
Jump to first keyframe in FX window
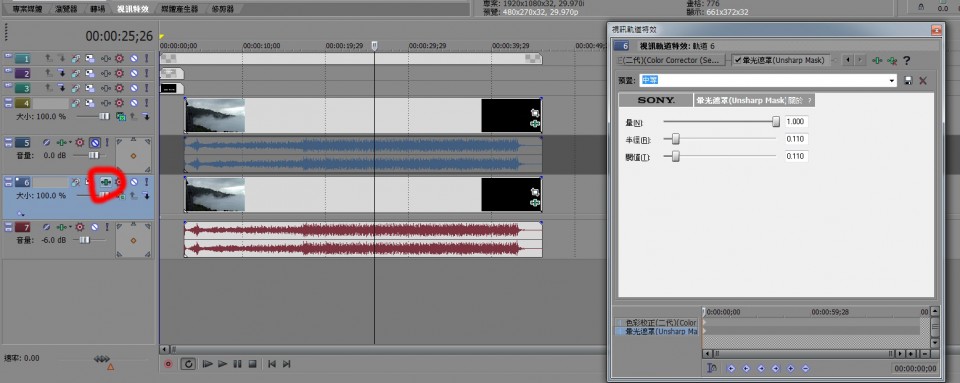pos(732,368)
